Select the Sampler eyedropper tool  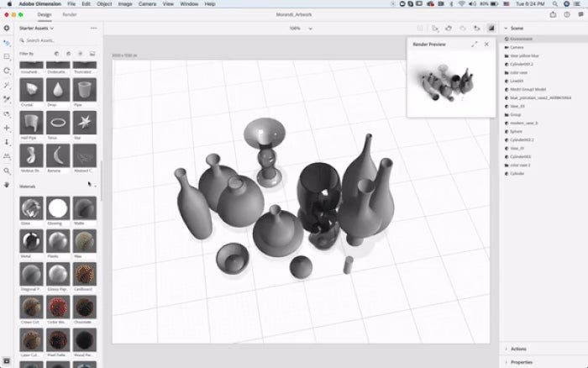click(7, 99)
